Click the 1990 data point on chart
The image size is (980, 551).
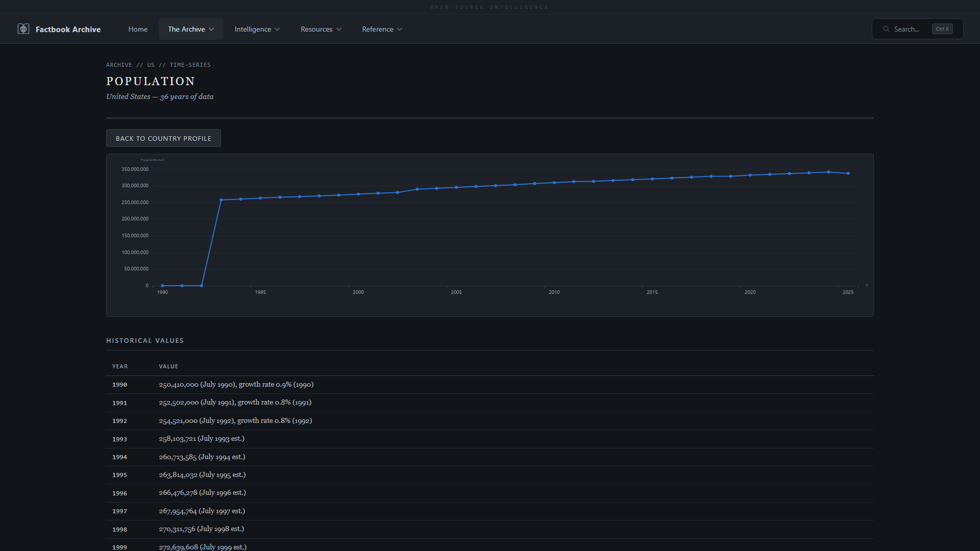(162, 286)
